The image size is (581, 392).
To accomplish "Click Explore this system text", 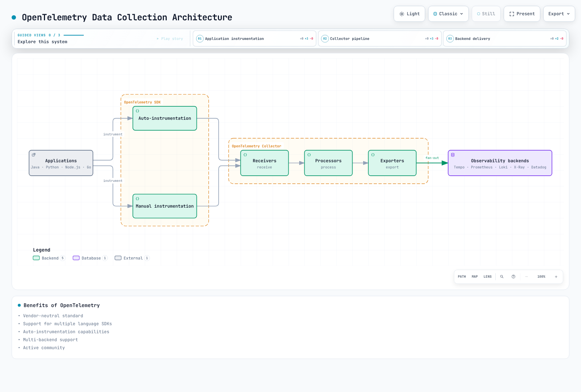I will point(42,42).
